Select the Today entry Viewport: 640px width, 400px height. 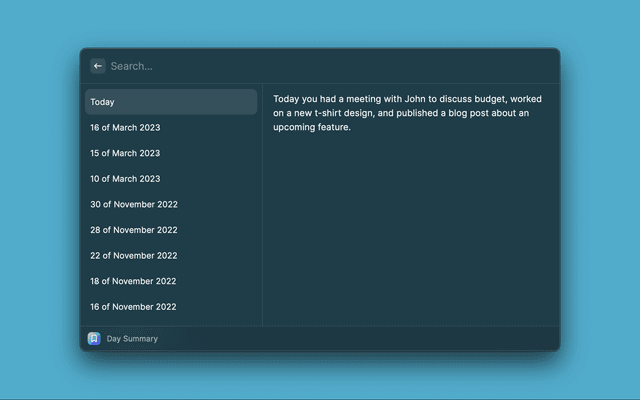171,102
